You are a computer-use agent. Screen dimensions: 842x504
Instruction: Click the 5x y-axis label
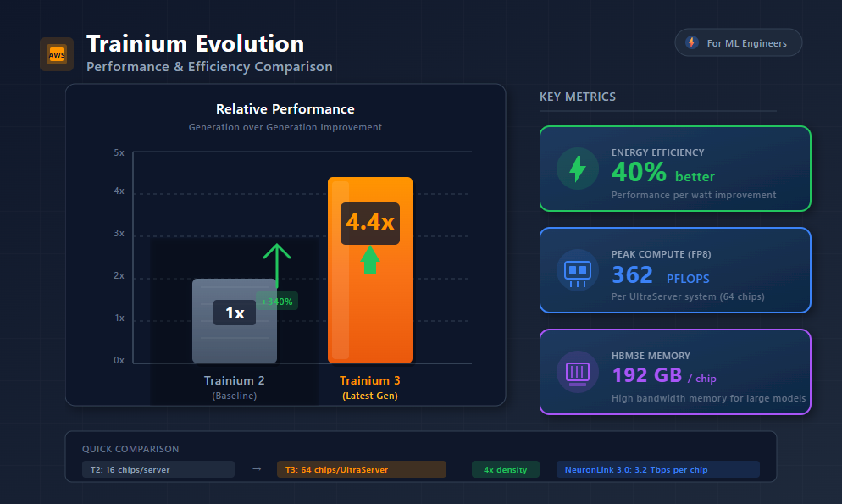coord(119,153)
